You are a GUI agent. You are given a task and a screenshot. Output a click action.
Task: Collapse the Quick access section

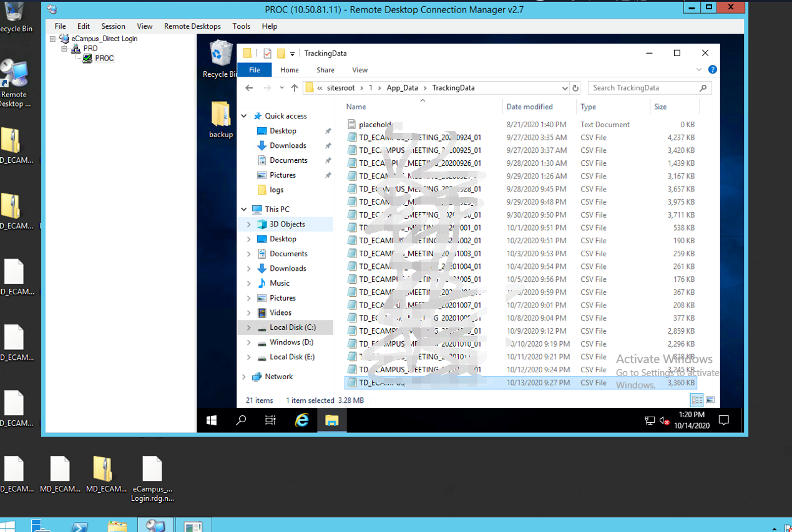[244, 116]
